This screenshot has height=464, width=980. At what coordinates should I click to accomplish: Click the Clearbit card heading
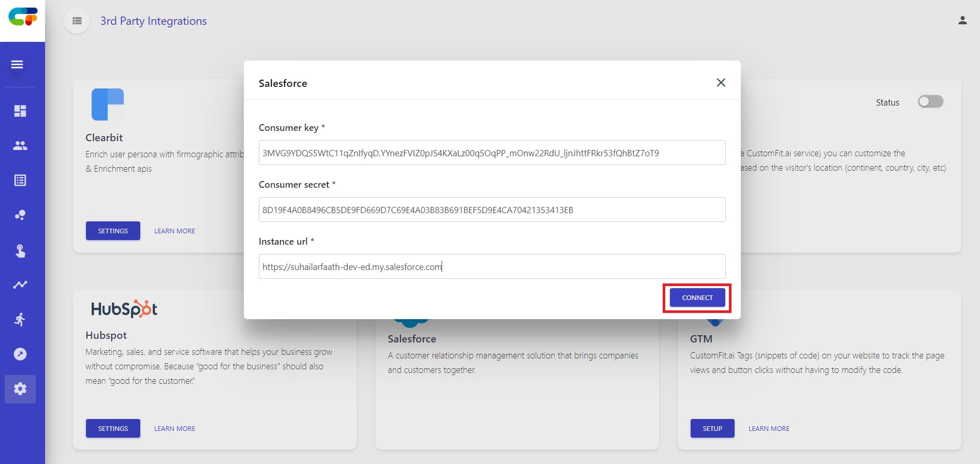pyautogui.click(x=104, y=138)
